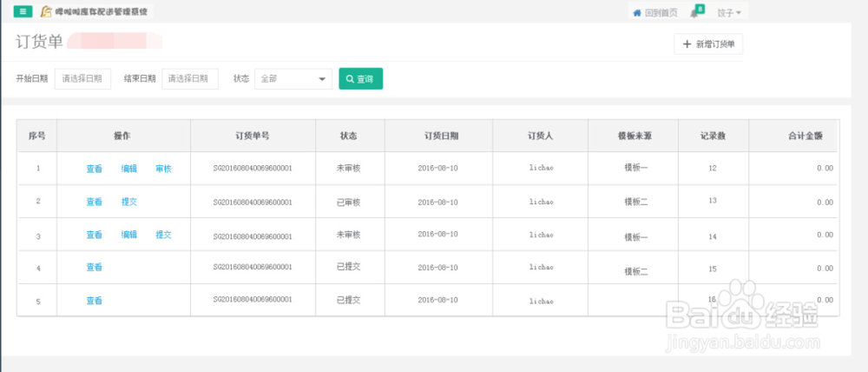868x372 pixels.
Task: Expand the 状态 dropdown
Action: point(293,78)
